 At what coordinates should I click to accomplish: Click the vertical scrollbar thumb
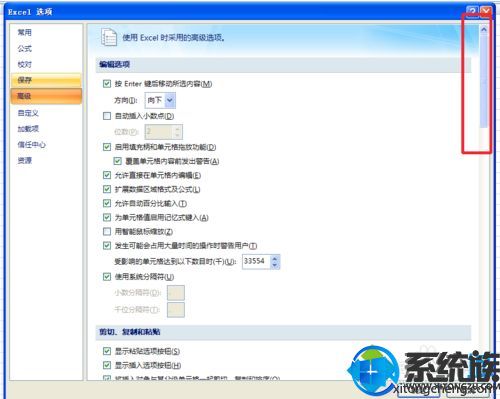point(484,81)
